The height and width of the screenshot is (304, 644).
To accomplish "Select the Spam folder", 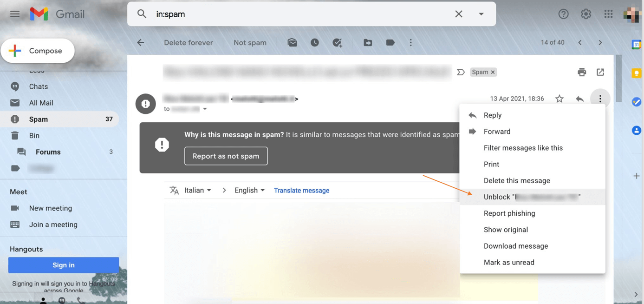I will pos(59,119).
